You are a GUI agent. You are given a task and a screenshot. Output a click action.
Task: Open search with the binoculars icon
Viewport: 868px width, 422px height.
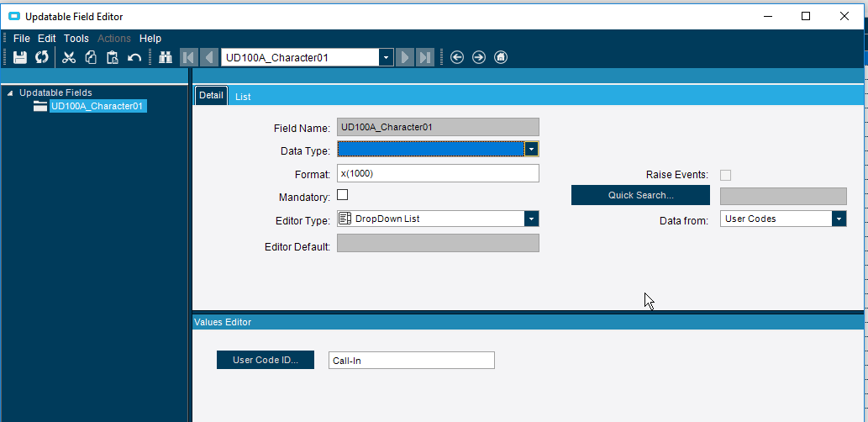[x=166, y=57]
